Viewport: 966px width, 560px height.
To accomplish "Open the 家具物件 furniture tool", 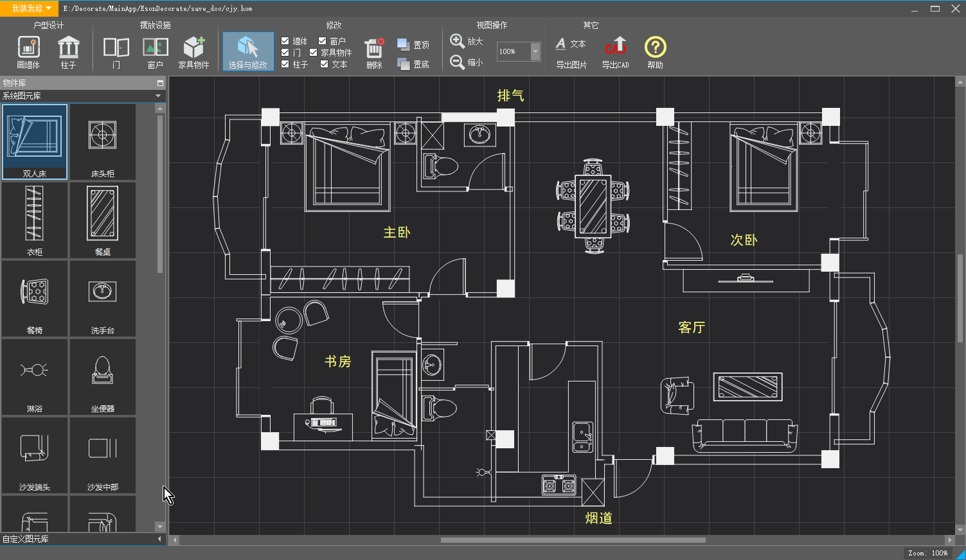I will [193, 52].
